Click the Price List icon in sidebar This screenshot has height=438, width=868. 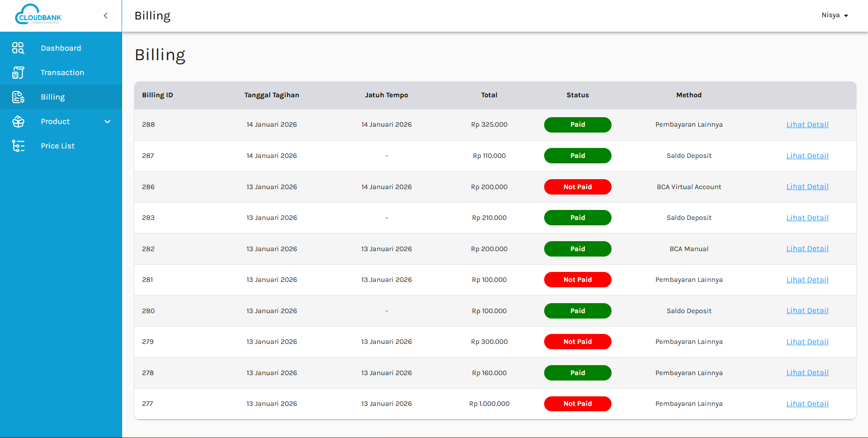[x=18, y=146]
